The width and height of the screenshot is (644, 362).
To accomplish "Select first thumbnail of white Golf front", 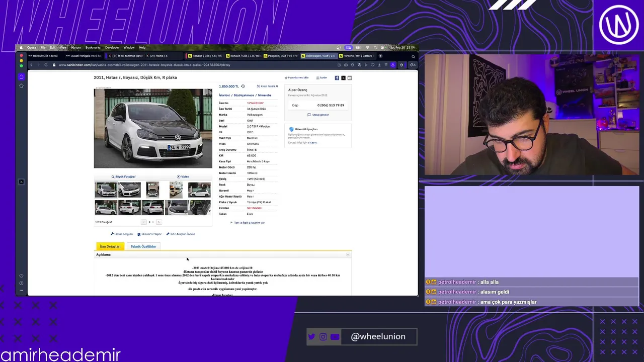I will 106,190.
